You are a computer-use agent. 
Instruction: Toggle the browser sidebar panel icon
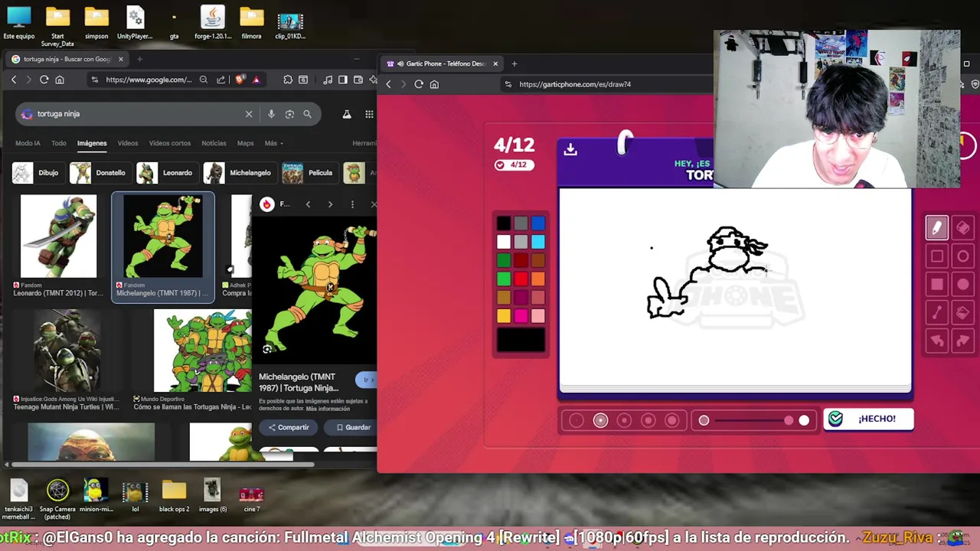[x=343, y=80]
